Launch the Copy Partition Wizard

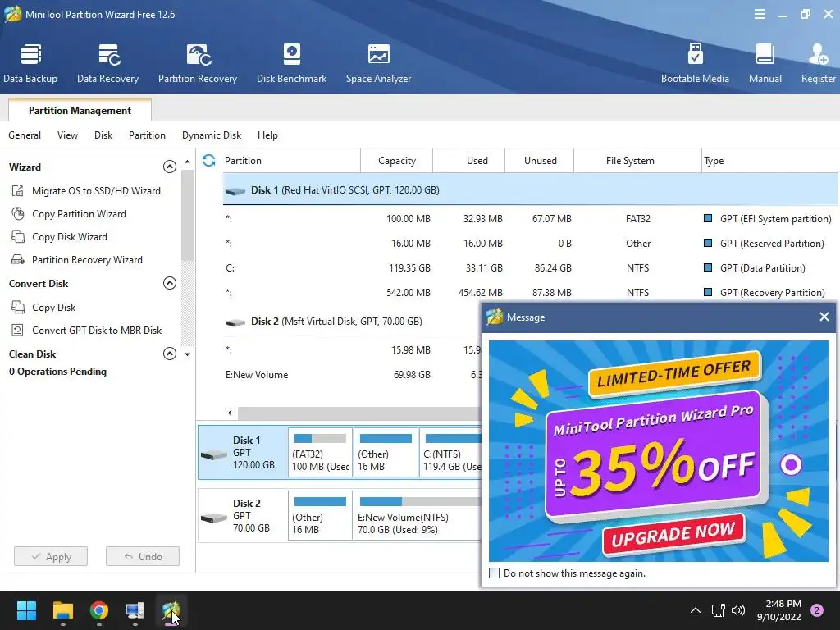click(69, 214)
